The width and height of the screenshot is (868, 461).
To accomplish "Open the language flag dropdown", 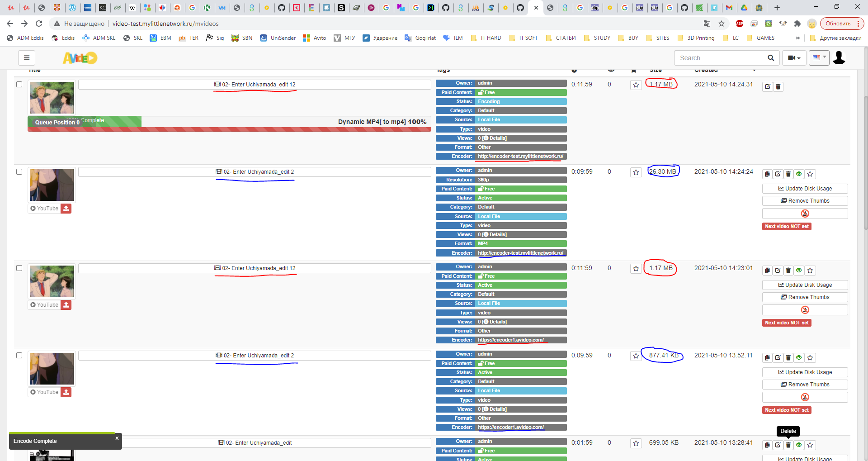I will [x=819, y=57].
